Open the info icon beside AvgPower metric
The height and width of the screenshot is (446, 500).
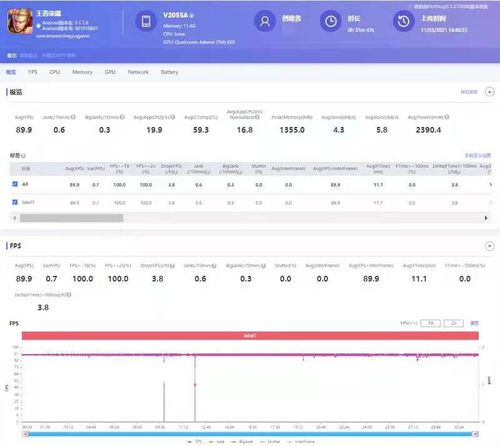(x=447, y=117)
